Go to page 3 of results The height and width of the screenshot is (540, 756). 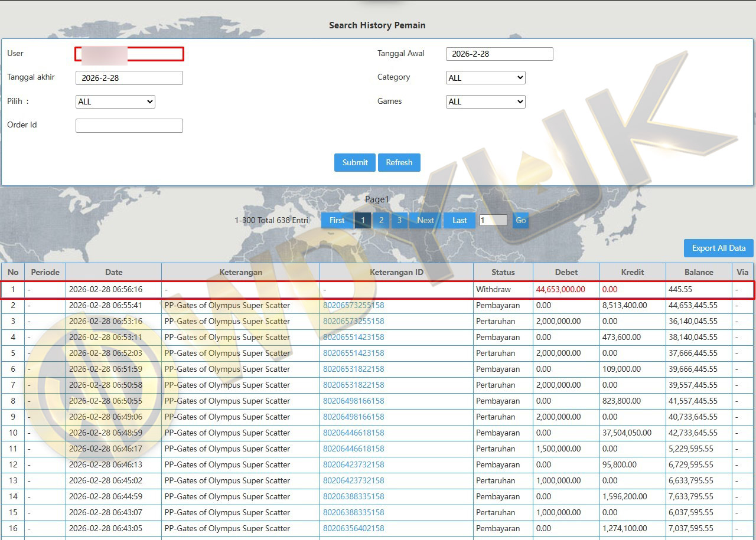pos(399,220)
